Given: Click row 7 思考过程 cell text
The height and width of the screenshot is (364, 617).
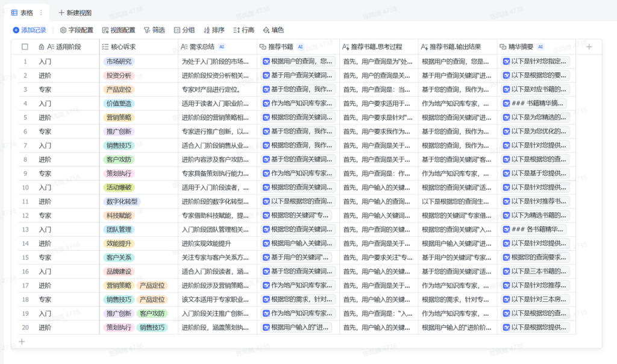Looking at the screenshot, I should click(x=377, y=146).
